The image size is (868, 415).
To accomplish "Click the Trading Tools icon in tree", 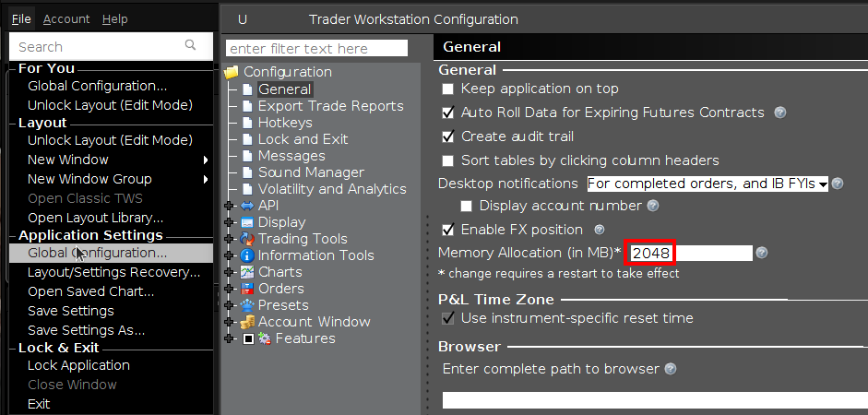I will click(247, 239).
